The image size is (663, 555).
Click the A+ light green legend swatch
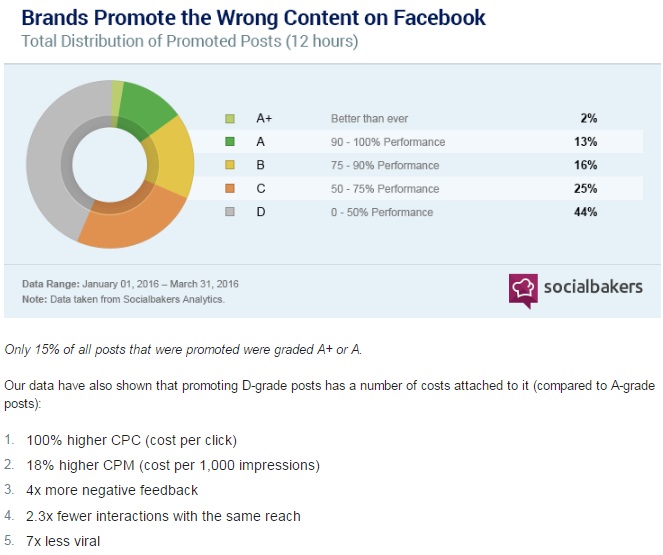(x=229, y=118)
